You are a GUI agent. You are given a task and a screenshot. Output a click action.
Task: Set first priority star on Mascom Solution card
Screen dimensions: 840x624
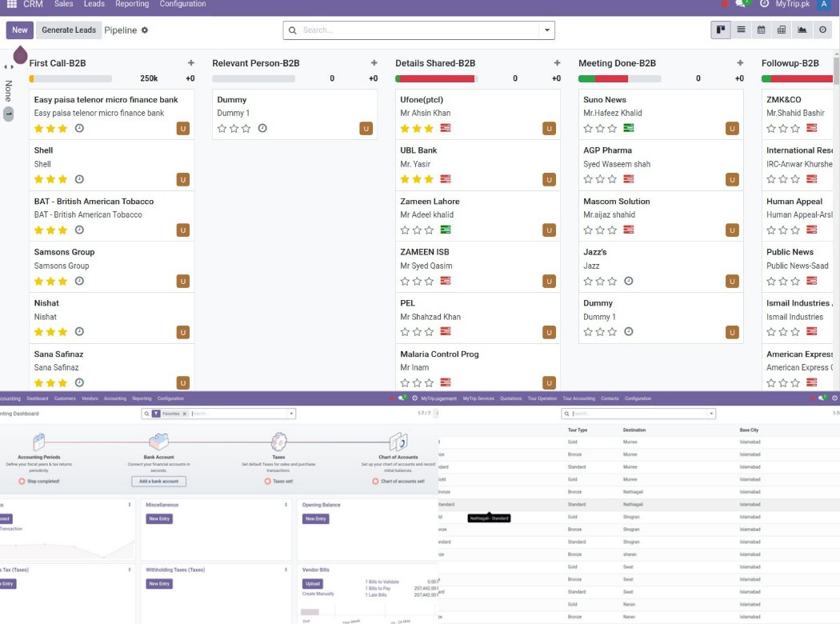point(588,230)
